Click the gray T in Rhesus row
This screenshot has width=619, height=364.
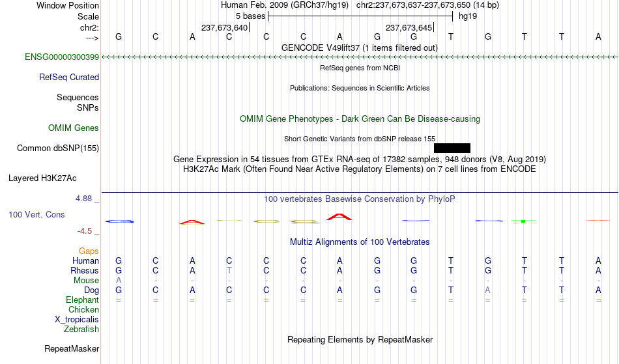229,270
